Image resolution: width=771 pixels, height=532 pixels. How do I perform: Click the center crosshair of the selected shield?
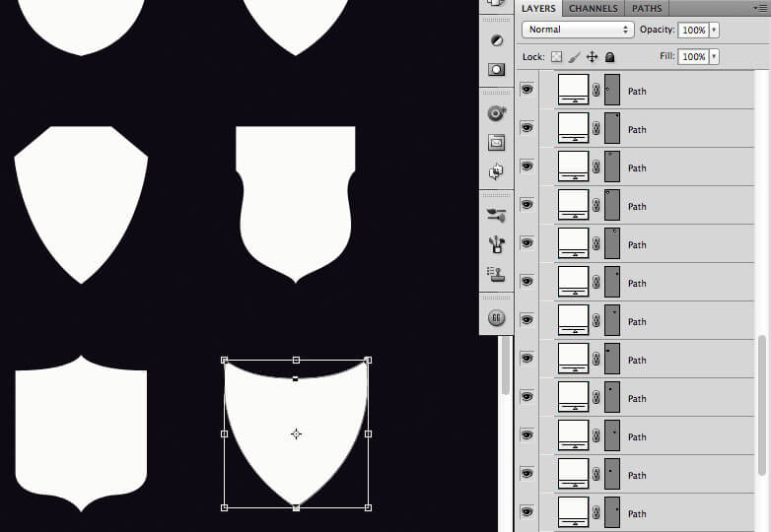(x=296, y=433)
